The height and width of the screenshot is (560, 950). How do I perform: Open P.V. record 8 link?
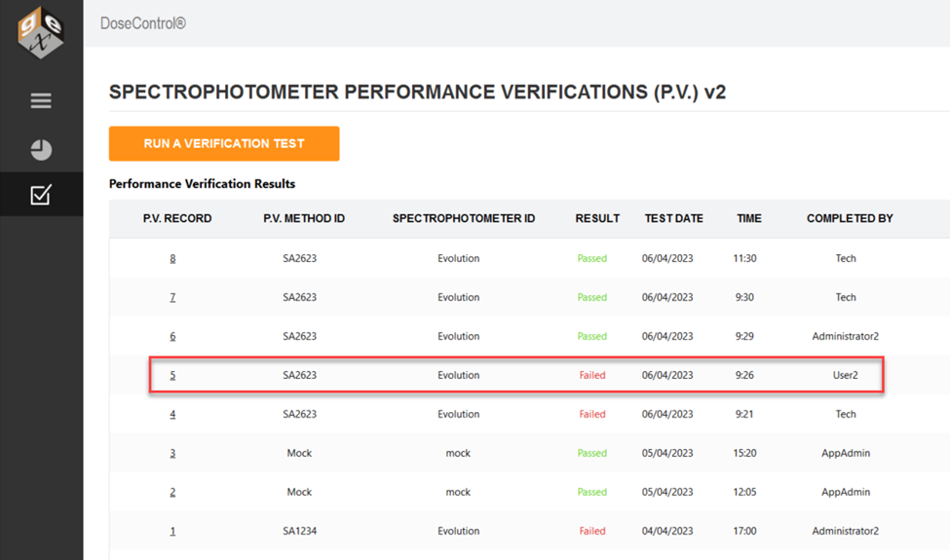tap(172, 258)
